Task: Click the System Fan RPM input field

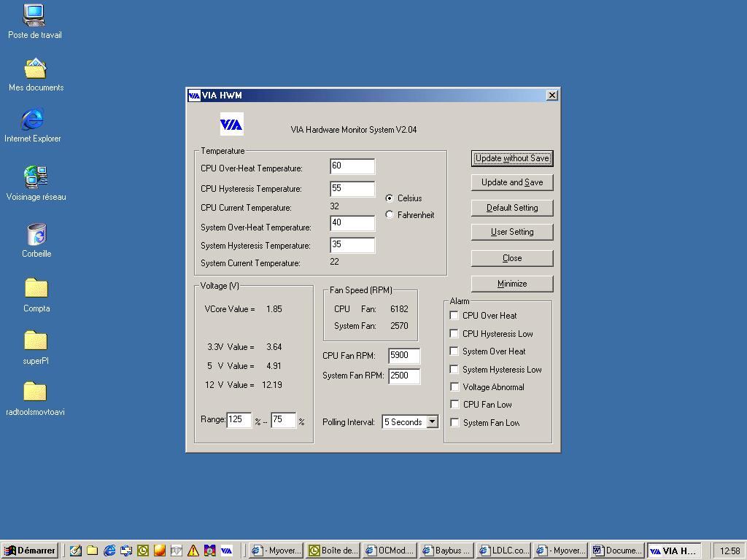Action: [404, 376]
